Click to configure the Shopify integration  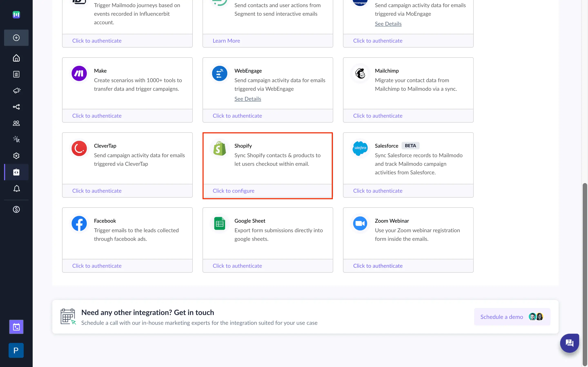234,191
